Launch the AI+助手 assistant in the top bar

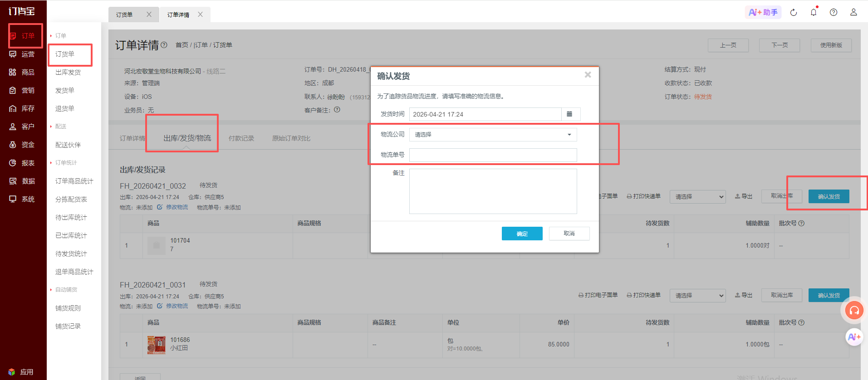coord(763,12)
